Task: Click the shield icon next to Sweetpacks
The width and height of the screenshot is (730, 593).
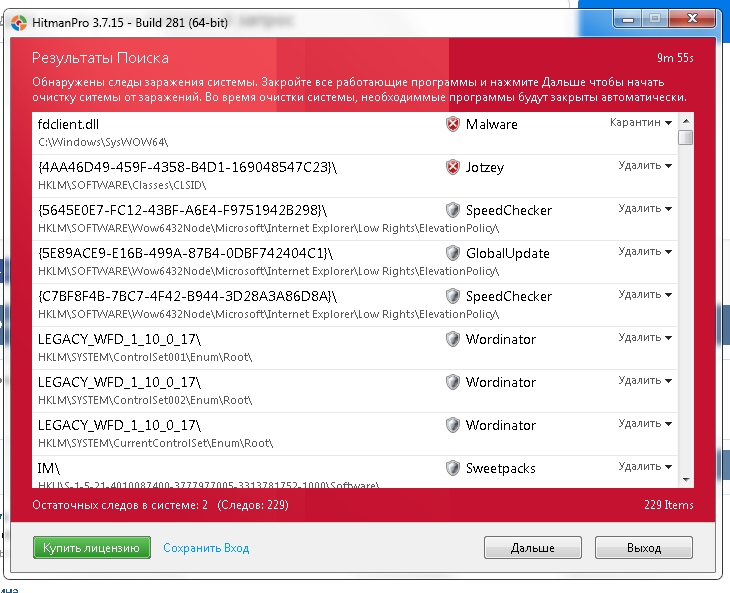Action: pos(453,468)
